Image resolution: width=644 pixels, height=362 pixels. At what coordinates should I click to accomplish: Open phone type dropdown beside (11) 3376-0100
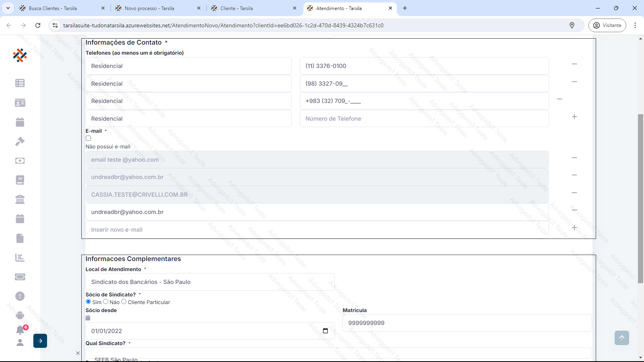(188, 66)
